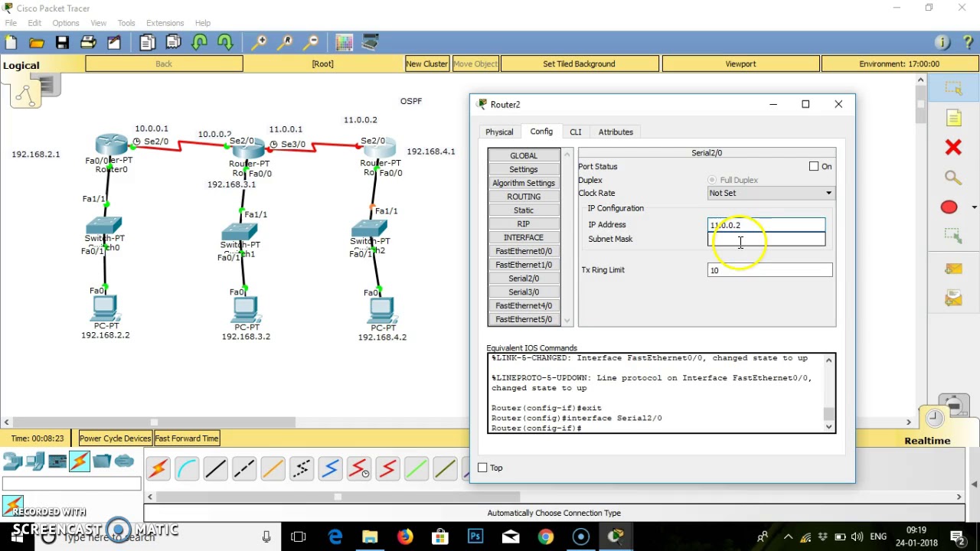Create a new file with toolbar icon
Image resolution: width=980 pixels, height=551 pixels.
pos(11,43)
